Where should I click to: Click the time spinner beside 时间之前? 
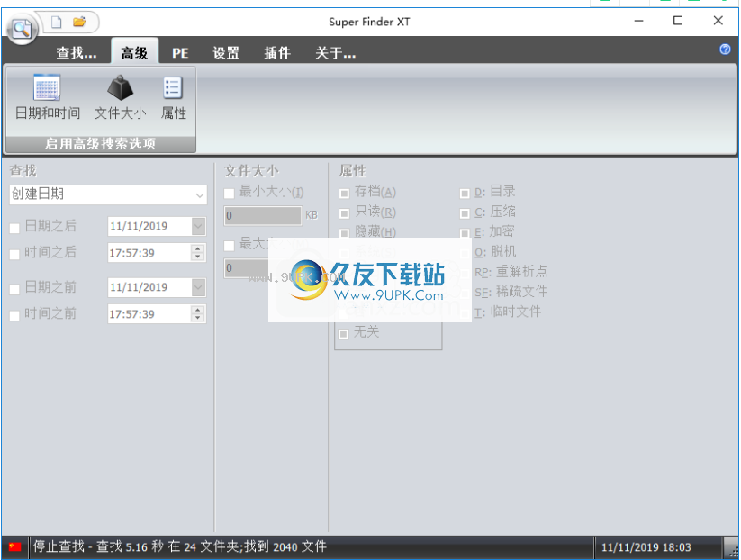(x=198, y=314)
